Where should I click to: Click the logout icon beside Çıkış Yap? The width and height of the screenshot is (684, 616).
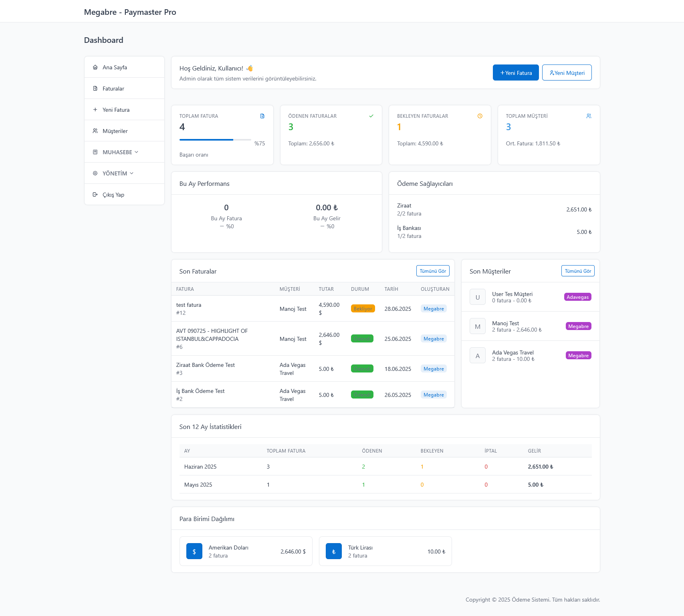[x=95, y=195]
